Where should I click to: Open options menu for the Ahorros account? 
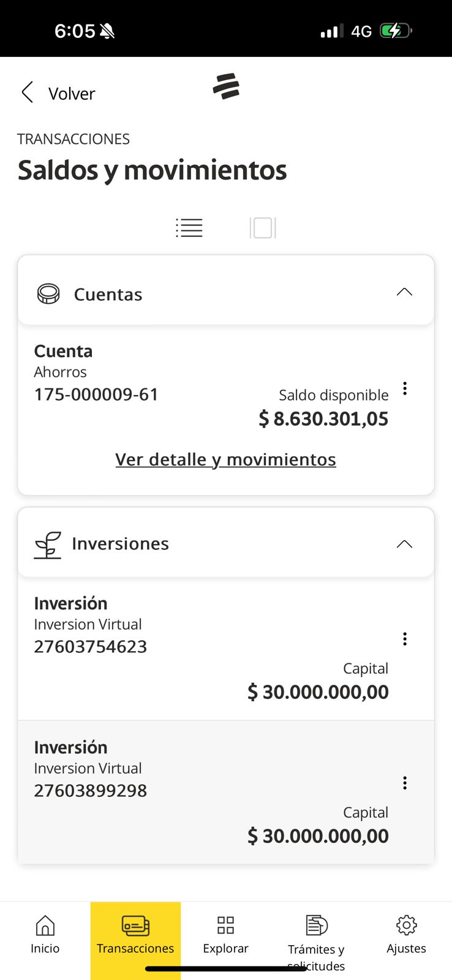pos(405,388)
